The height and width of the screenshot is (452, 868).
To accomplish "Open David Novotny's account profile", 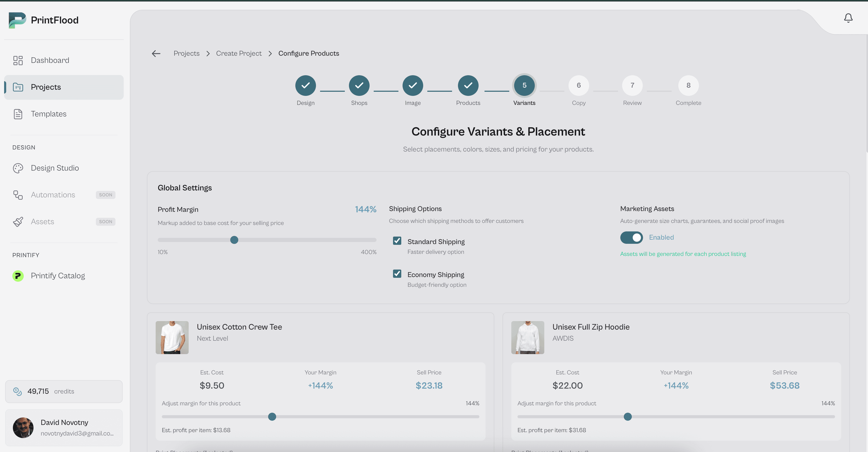I will (64, 428).
